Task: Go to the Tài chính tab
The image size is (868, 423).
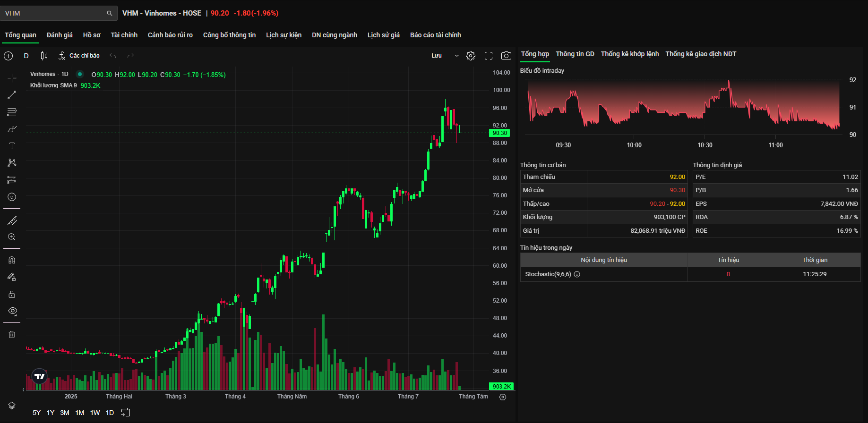Action: 124,35
